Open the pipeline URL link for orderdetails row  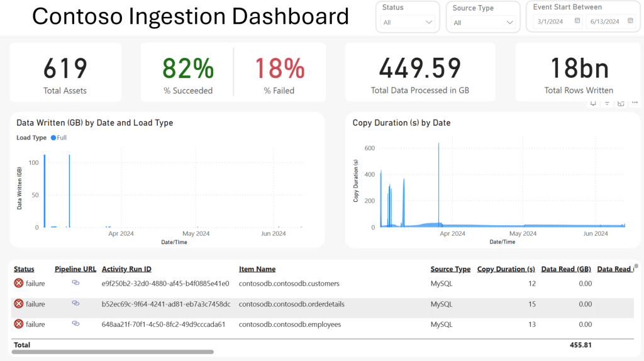click(x=75, y=303)
